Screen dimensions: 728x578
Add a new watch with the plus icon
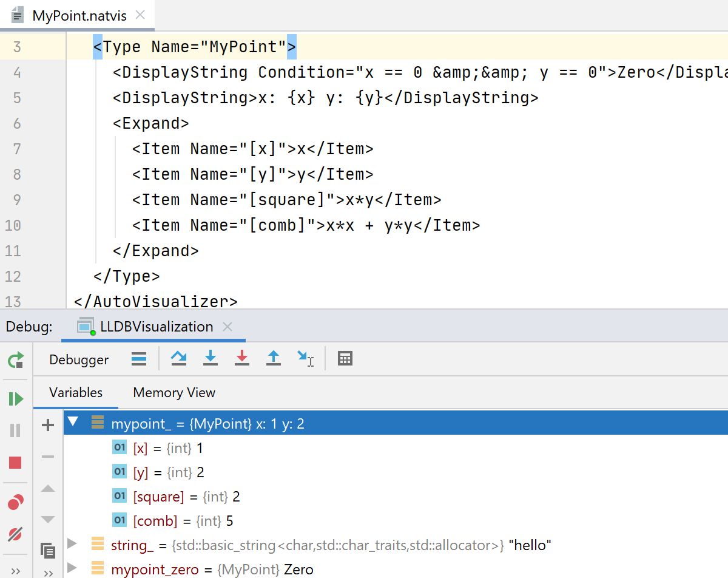(48, 426)
